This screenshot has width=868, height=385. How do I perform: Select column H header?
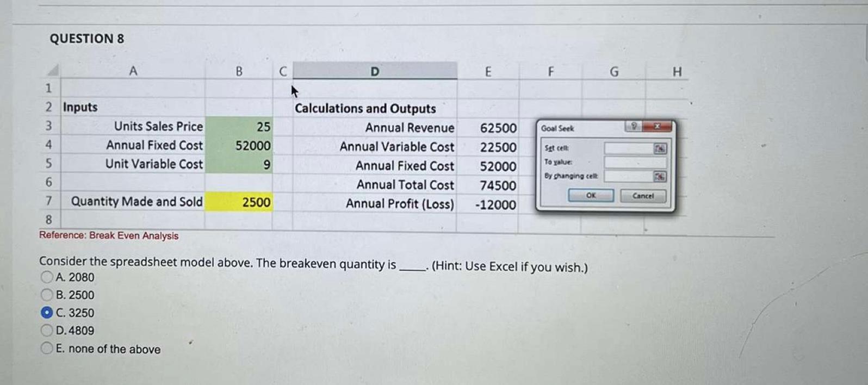pos(677,71)
